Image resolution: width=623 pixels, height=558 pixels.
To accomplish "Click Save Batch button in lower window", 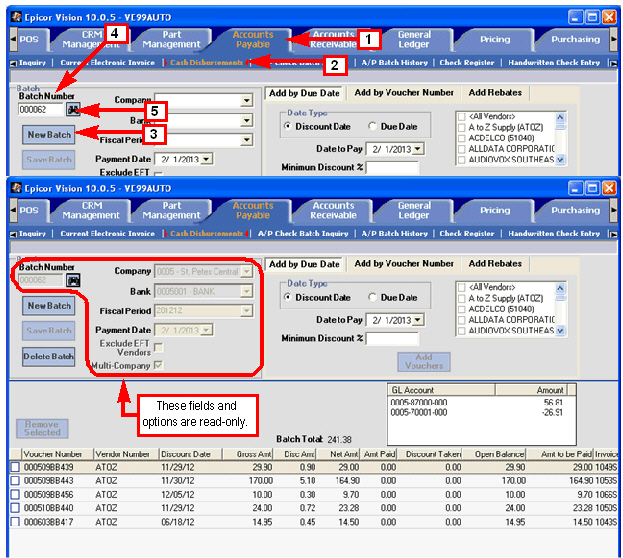I will (x=48, y=331).
